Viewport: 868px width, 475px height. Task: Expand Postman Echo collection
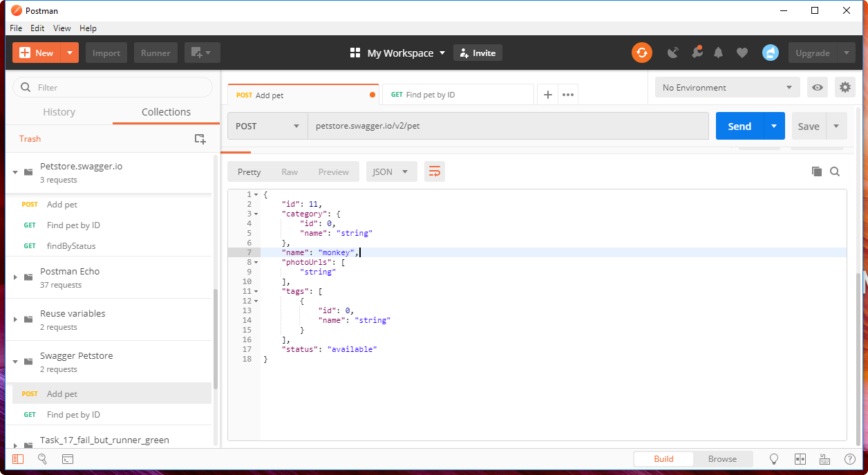(x=15, y=277)
